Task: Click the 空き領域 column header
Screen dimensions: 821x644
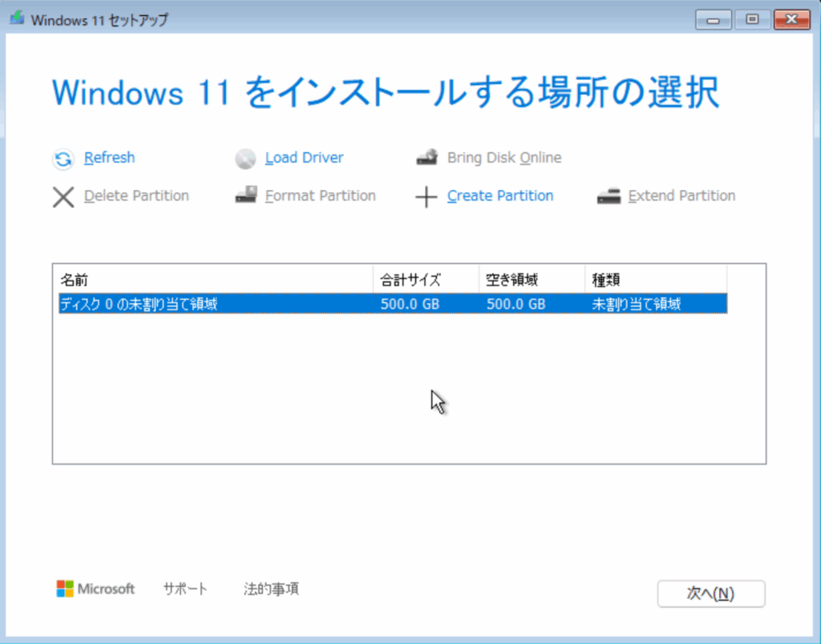Action: point(532,280)
